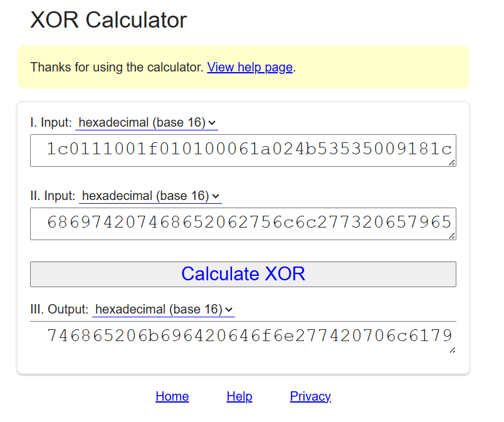The image size is (504, 422).
Task: Grab the second input resize handle
Action: click(452, 236)
